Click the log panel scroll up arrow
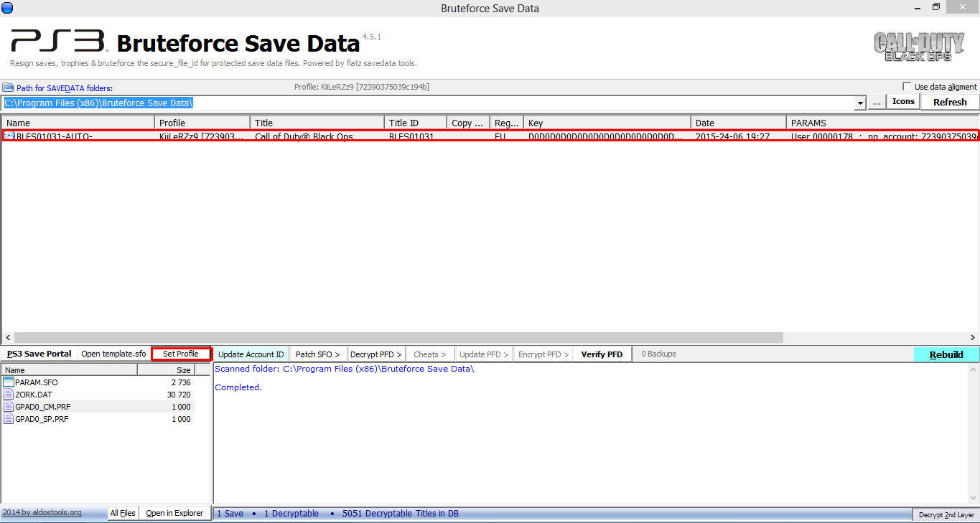The width and height of the screenshot is (980, 523). (973, 369)
